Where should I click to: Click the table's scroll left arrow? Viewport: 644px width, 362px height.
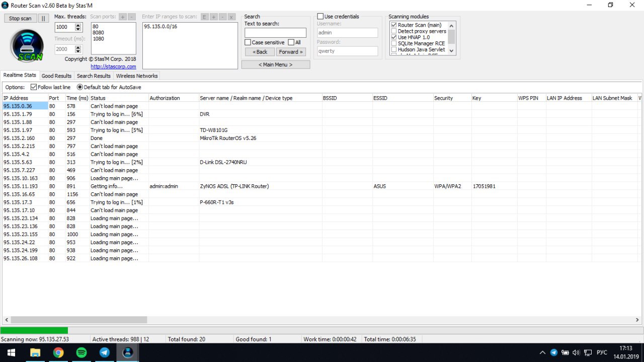pyautogui.click(x=7, y=320)
